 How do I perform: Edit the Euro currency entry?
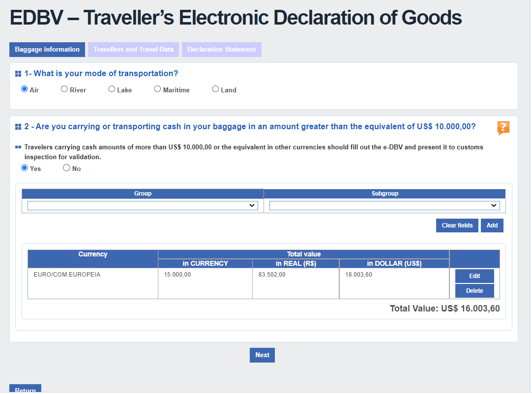474,276
